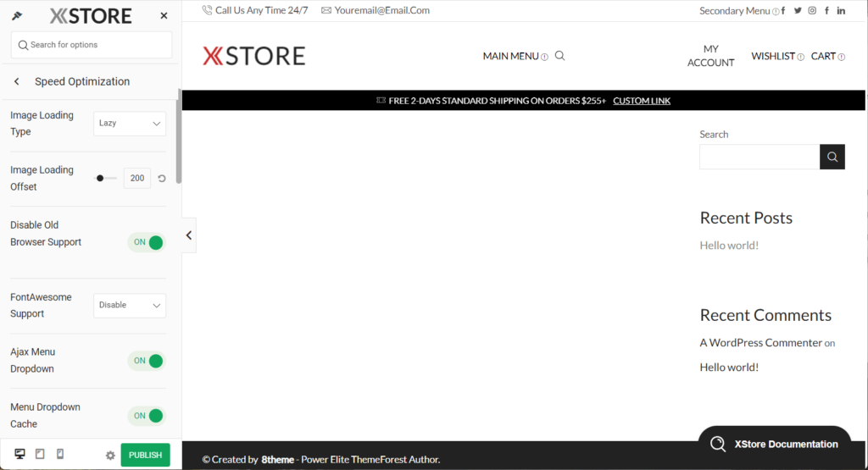Click the pin icon beside XStore logo
Screen dimensions: 868x470
(x=17, y=16)
